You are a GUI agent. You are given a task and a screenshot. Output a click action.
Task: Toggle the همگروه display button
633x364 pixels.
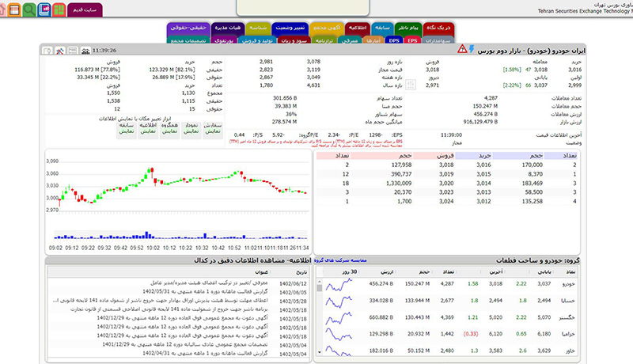pyautogui.click(x=169, y=131)
